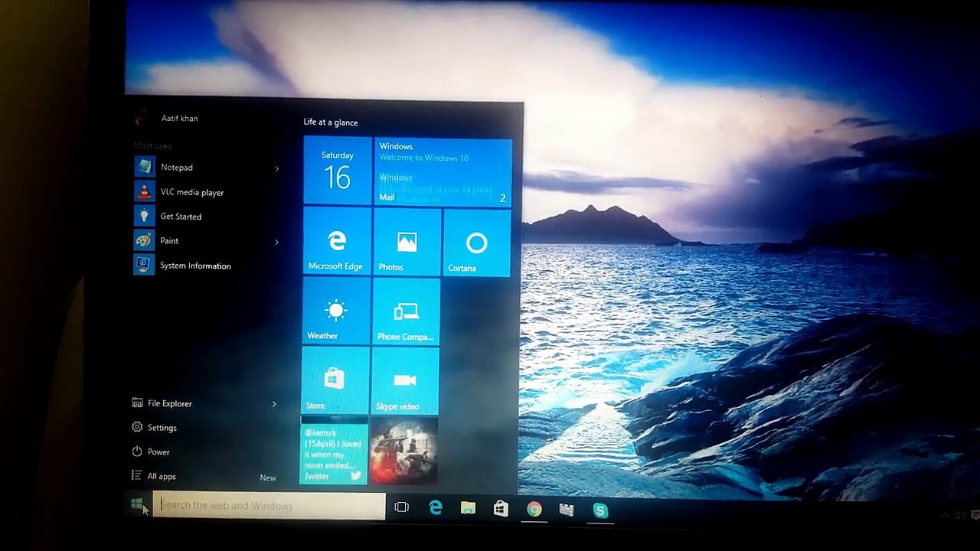Open the Store from the taskbar
The image size is (980, 551).
501,509
